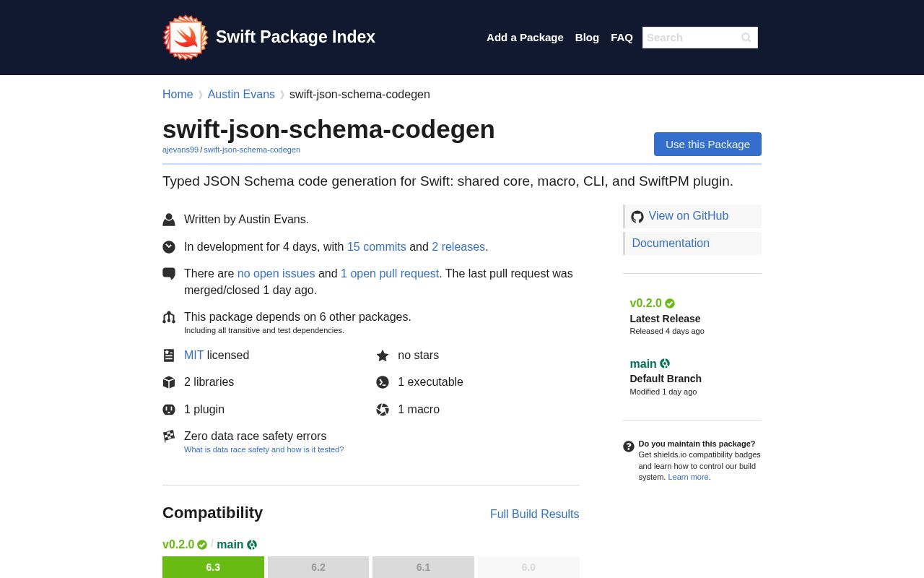
Task: Click the macro aperture icon
Action: click(x=383, y=410)
